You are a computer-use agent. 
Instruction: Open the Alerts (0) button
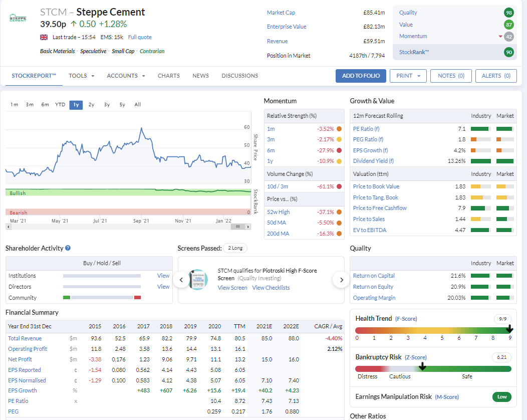[496, 76]
